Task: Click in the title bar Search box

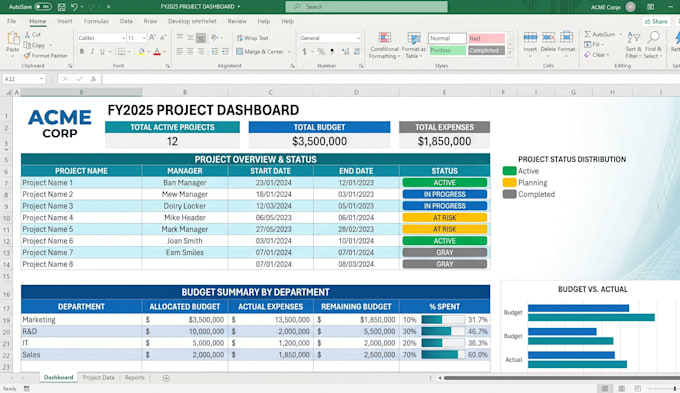Action: click(x=366, y=7)
